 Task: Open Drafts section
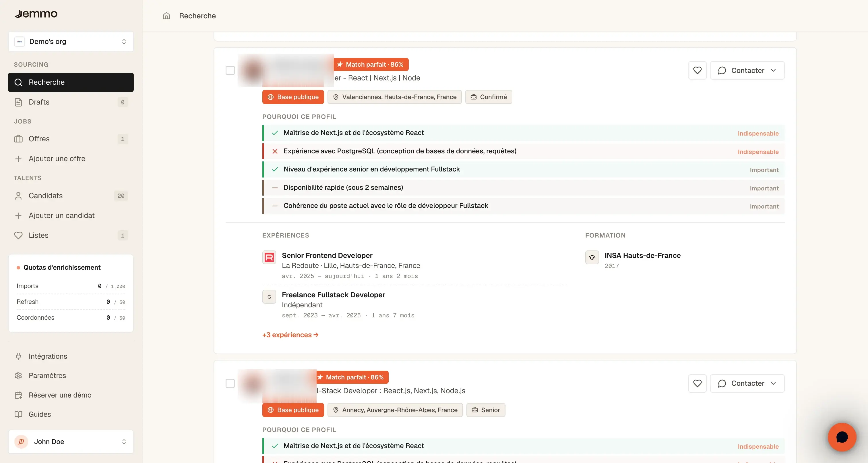point(71,102)
